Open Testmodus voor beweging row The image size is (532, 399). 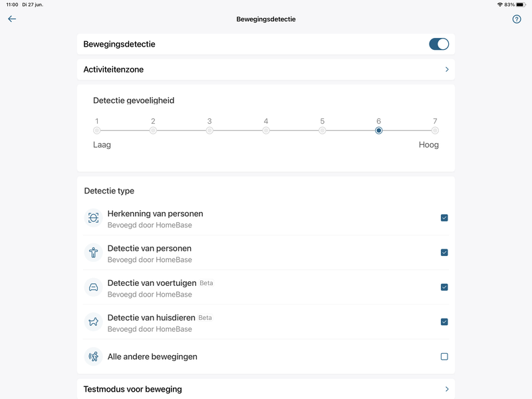(266, 389)
